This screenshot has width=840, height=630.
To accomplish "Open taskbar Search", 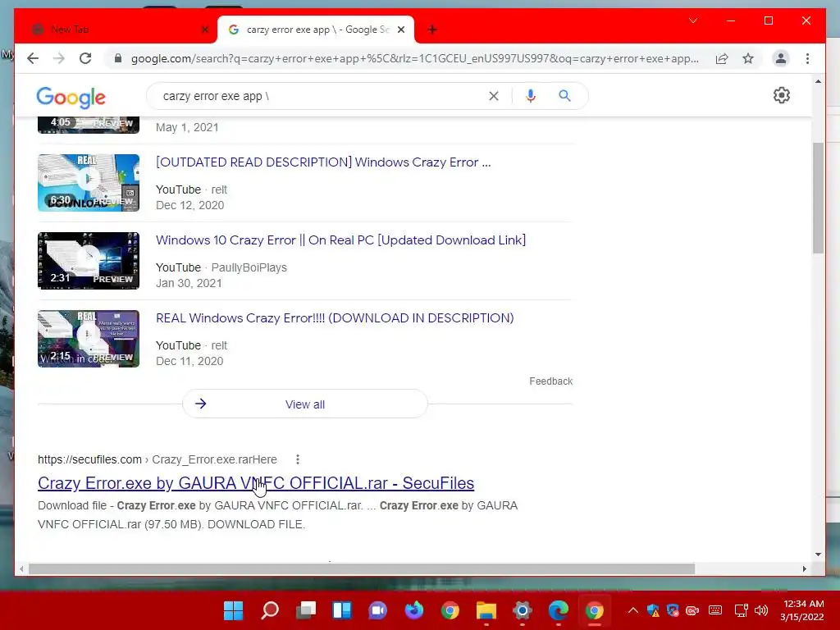I will coord(269,610).
